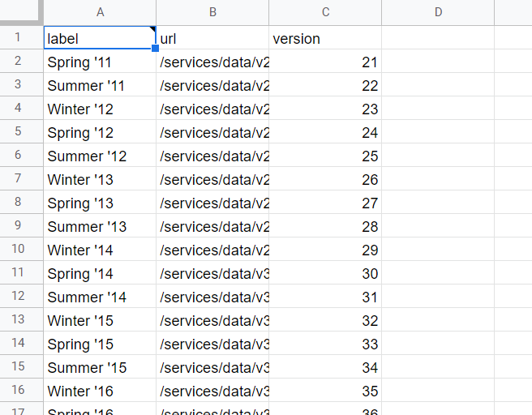Select the url cell in Spring '14 row

click(x=212, y=272)
